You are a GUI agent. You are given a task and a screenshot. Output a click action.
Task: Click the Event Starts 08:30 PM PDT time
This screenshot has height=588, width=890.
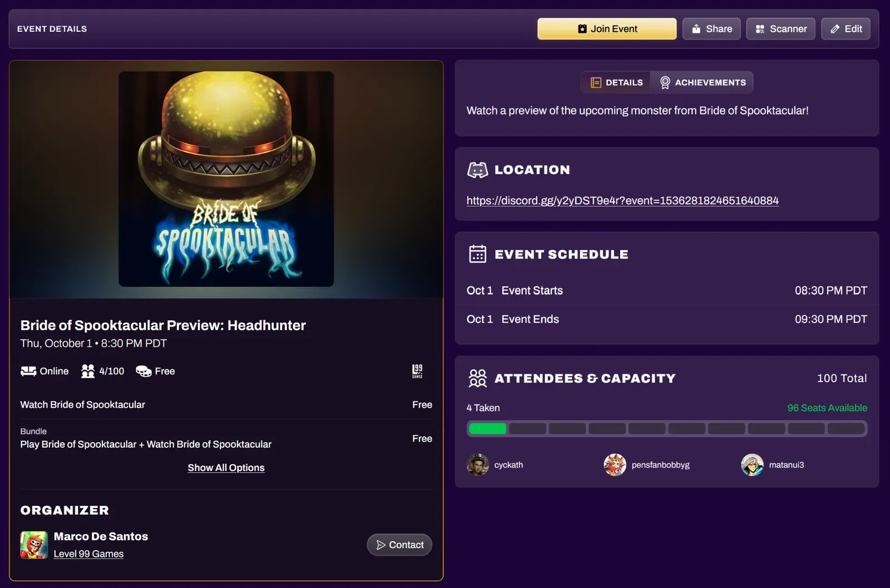pyautogui.click(x=831, y=290)
